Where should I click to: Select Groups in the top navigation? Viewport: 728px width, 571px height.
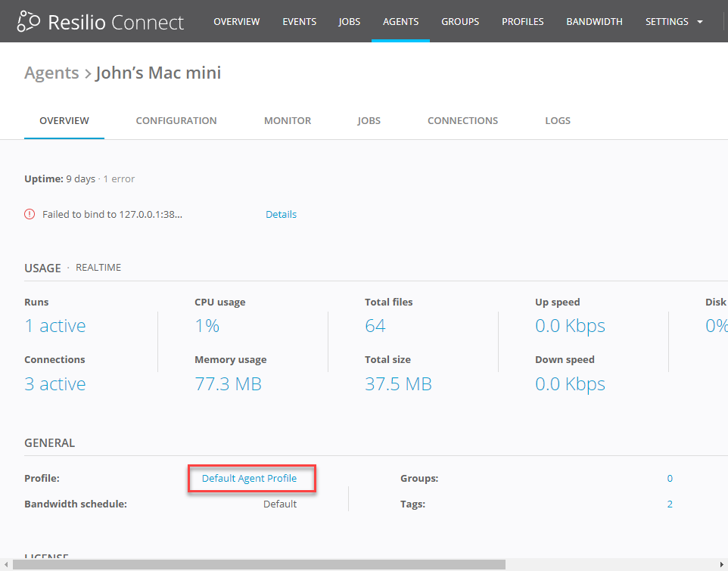(x=460, y=22)
